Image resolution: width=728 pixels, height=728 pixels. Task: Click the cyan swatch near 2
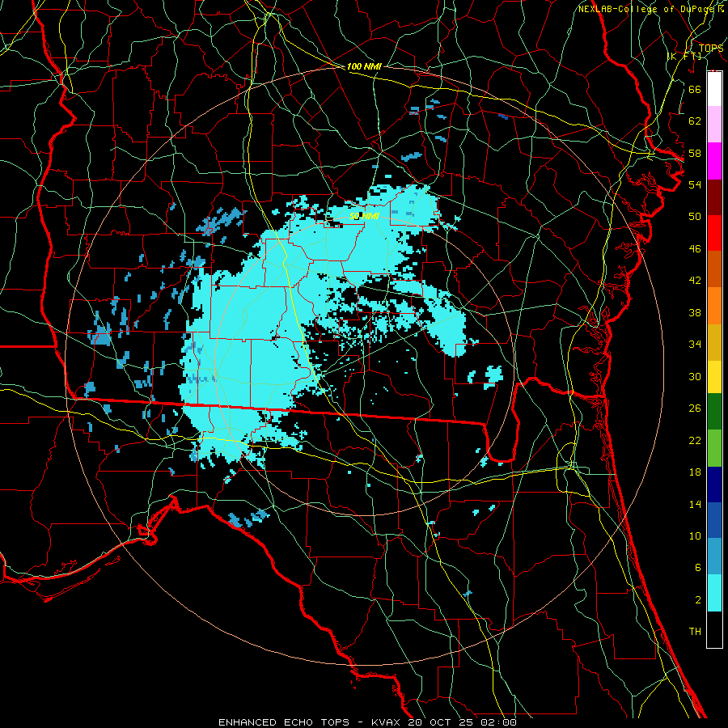714,593
